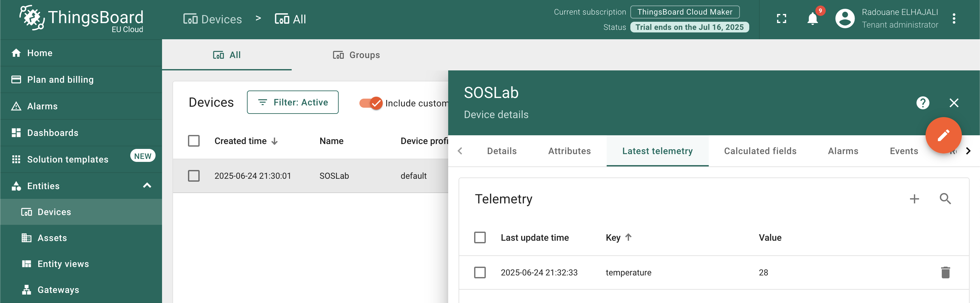
Task: Click the Filter: Active button
Action: point(293,103)
